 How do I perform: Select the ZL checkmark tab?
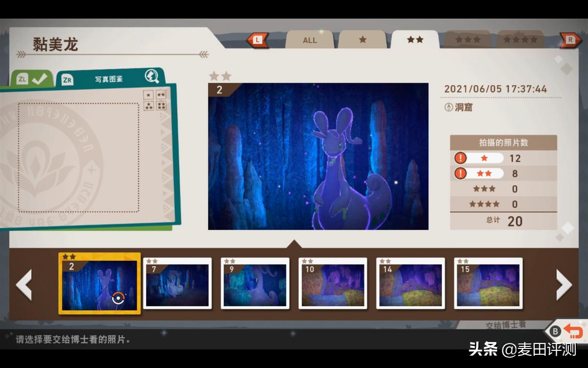tap(32, 79)
